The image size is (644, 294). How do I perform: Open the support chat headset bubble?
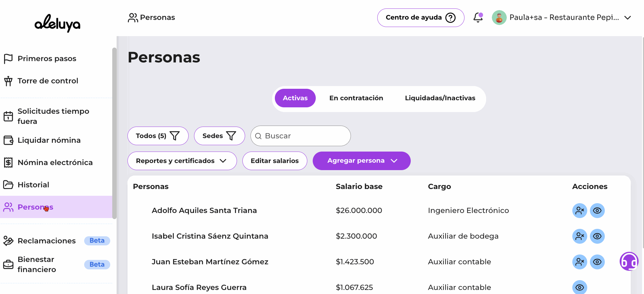(629, 261)
